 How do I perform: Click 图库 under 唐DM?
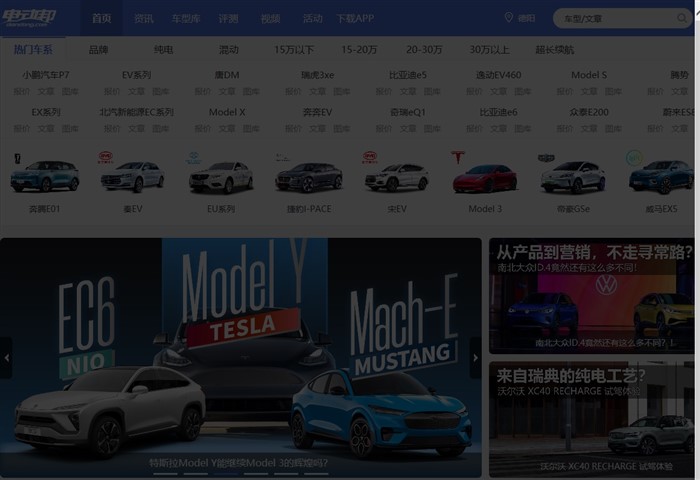coord(251,92)
